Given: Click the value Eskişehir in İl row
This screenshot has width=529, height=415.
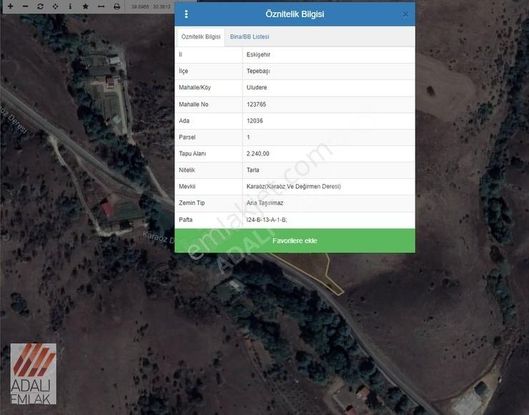Looking at the screenshot, I should click(258, 55).
